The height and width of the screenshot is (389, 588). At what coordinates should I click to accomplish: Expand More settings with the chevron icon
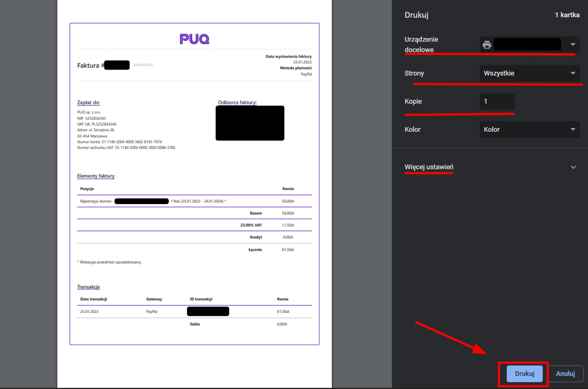click(573, 167)
